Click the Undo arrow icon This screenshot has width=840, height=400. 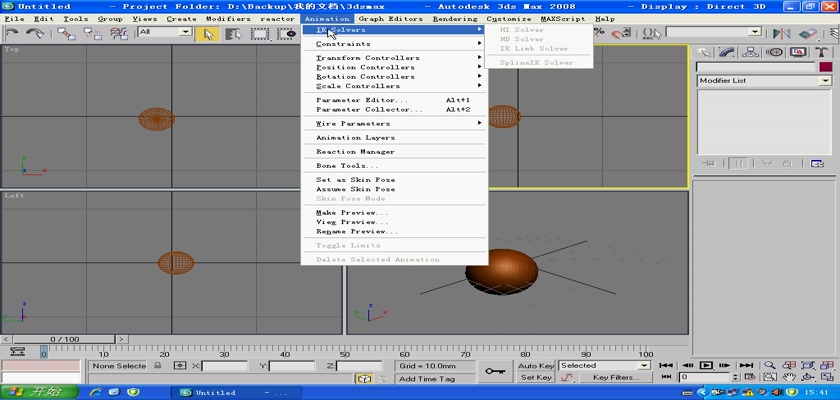pyautogui.click(x=11, y=34)
